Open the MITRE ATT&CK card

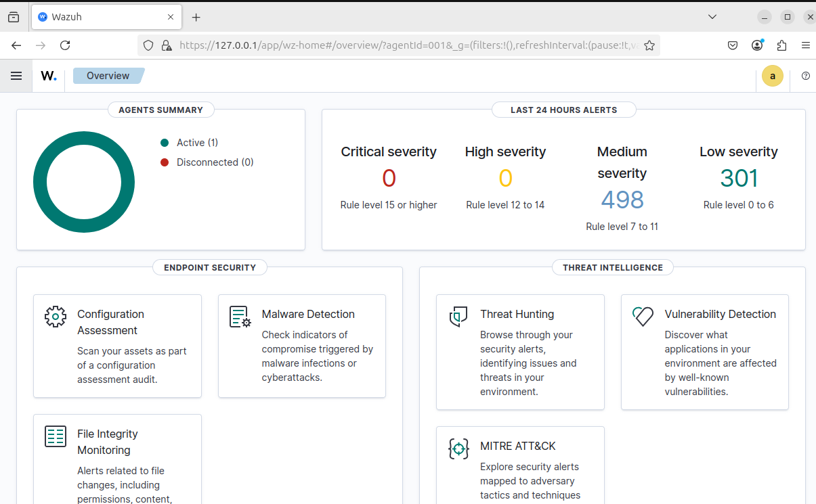[x=520, y=465]
